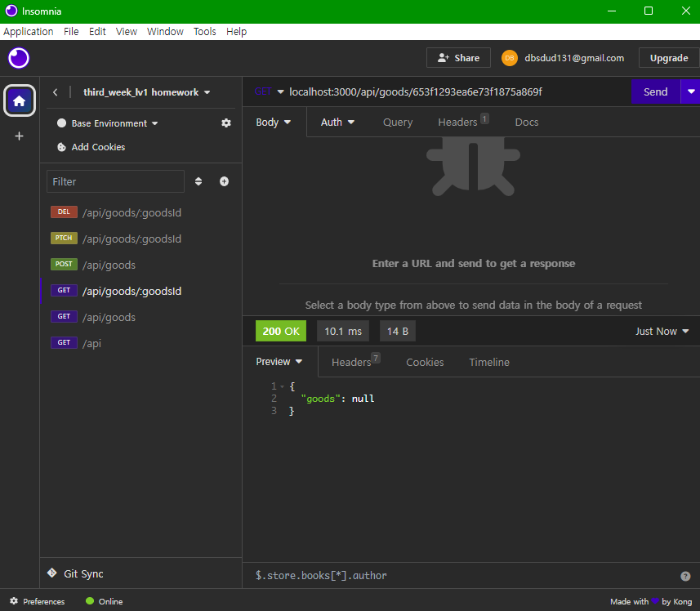The image size is (700, 611).
Task: Select the POST /api/goods request
Action: click(x=140, y=265)
